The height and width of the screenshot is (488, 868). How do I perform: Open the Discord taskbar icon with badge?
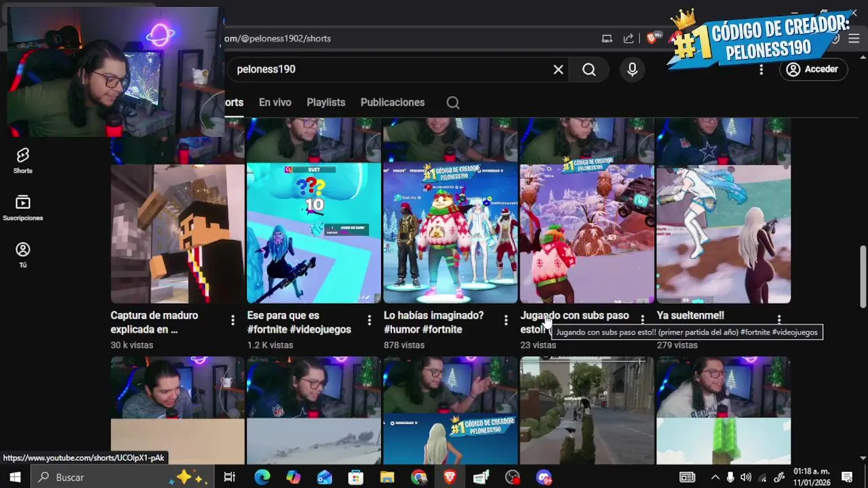coord(544,477)
